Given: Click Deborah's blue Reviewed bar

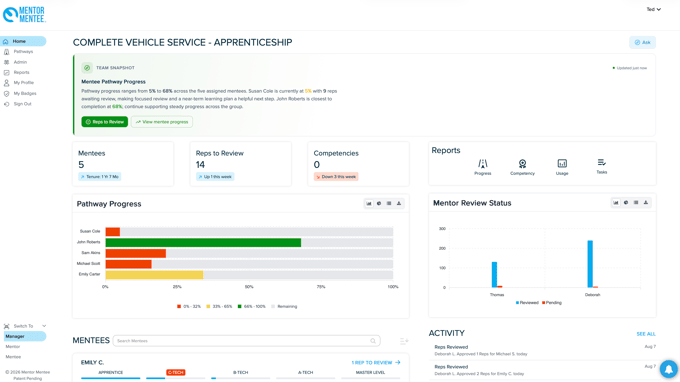Looking at the screenshot, I should [590, 264].
